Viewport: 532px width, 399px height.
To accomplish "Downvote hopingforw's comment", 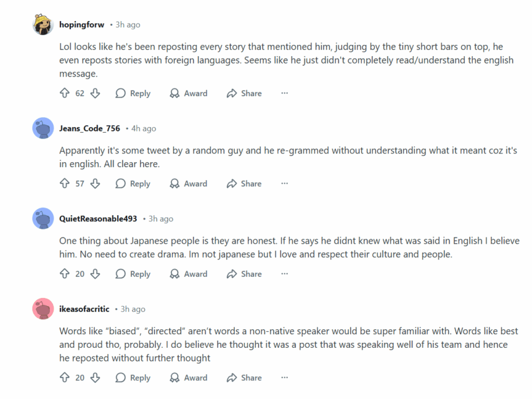I will coord(95,94).
